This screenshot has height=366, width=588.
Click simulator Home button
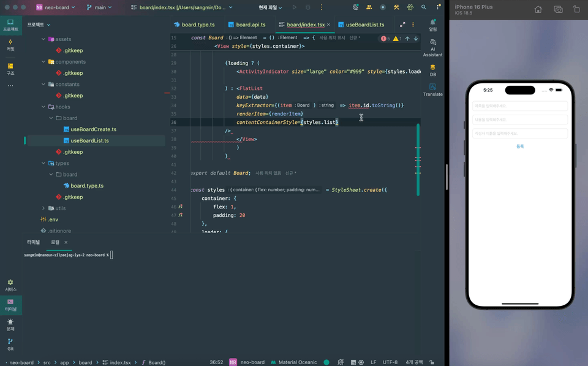(538, 10)
